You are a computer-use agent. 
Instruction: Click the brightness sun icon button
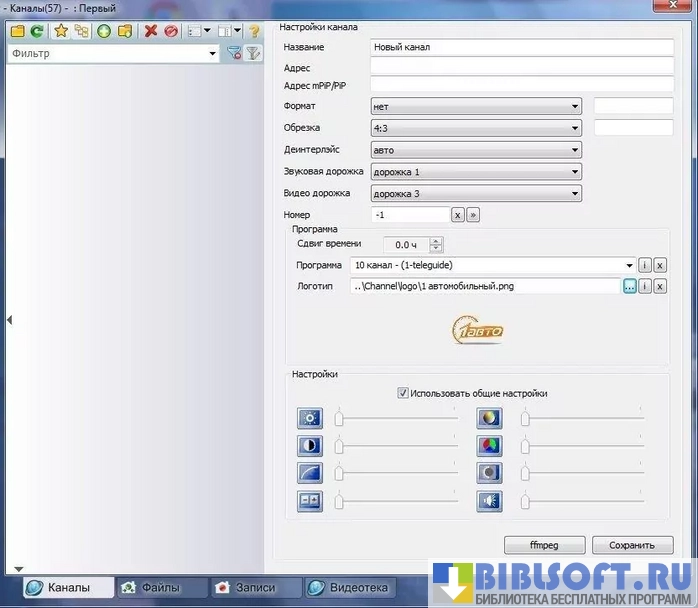pyautogui.click(x=309, y=418)
